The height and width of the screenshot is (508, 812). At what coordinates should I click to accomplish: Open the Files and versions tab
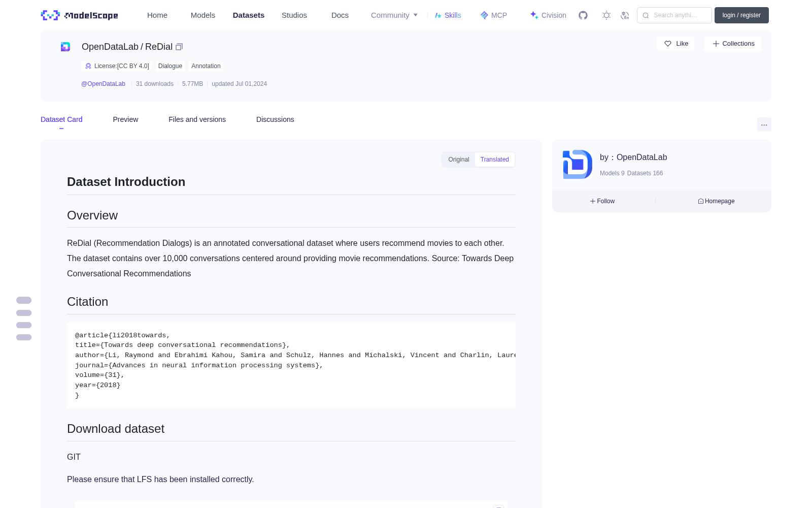point(197,119)
